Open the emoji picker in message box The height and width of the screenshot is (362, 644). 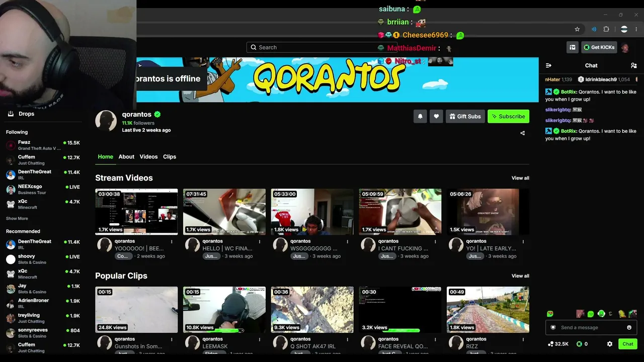(629, 327)
